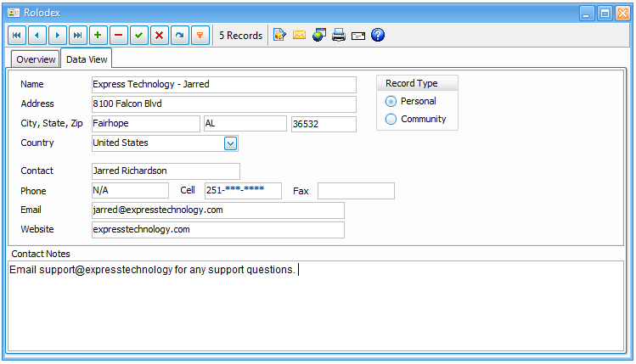Close the Rolodex window
Screen dimensions: 636x364
pos(622,14)
